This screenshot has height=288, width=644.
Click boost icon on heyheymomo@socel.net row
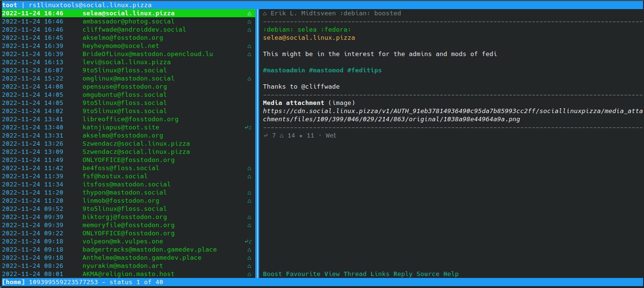point(249,46)
